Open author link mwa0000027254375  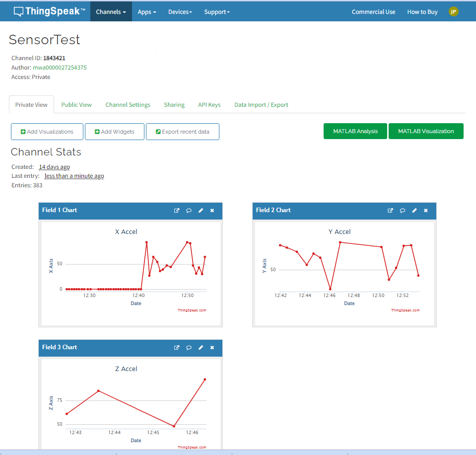(x=60, y=68)
